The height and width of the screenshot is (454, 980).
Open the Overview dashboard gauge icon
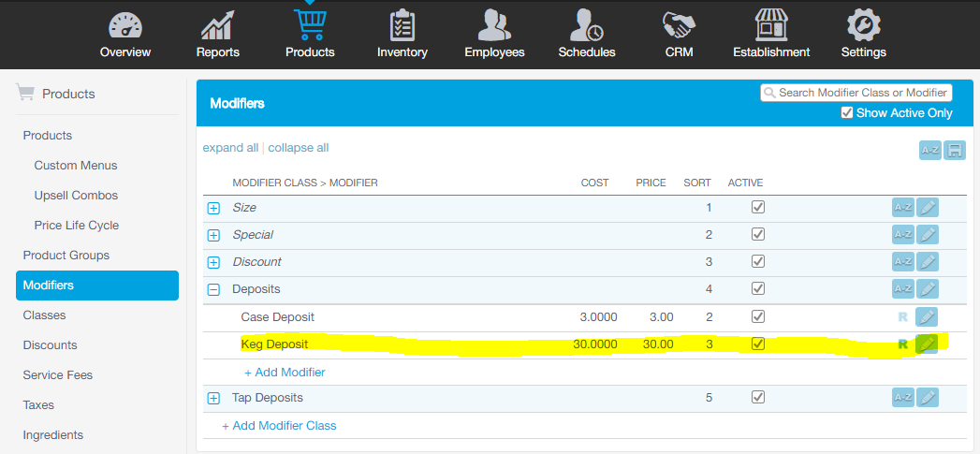tap(125, 26)
